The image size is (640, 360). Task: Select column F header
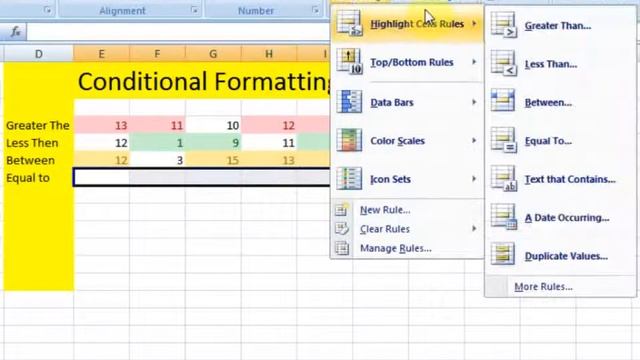click(x=157, y=53)
